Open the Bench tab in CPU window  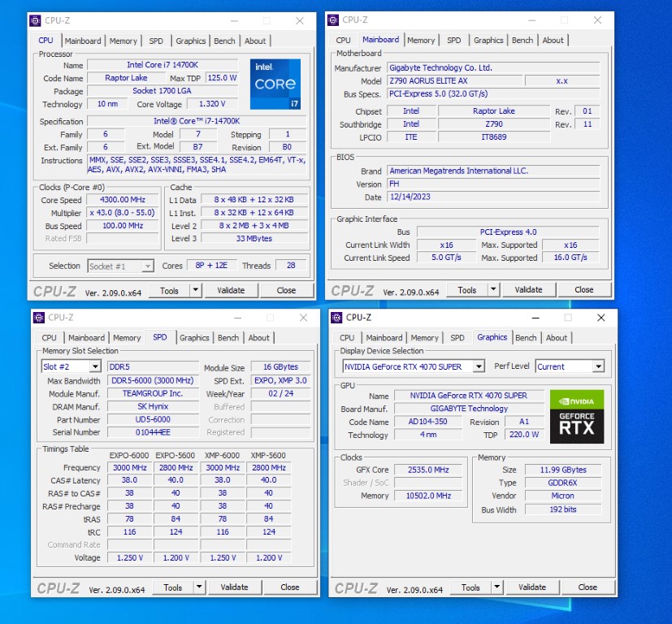(x=224, y=41)
